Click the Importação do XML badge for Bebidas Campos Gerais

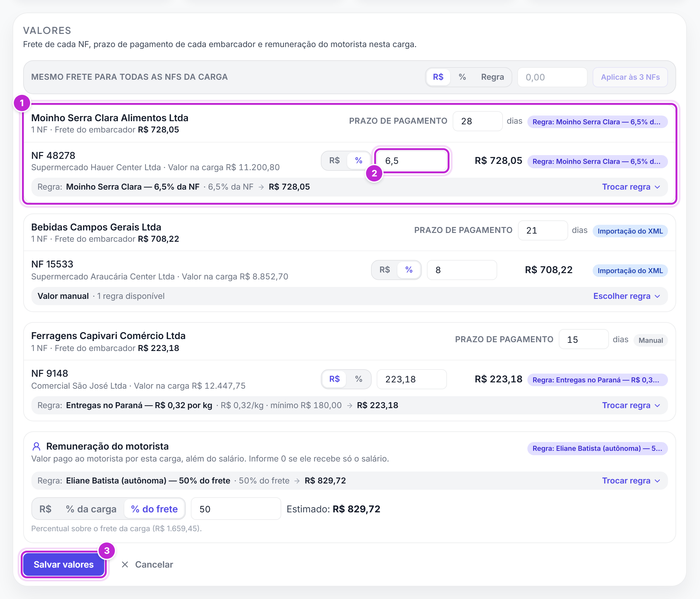point(630,231)
